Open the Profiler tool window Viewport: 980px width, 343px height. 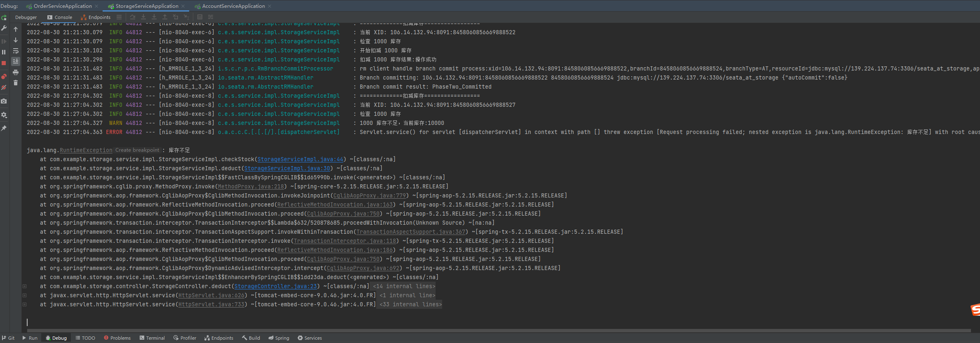[x=185, y=338]
